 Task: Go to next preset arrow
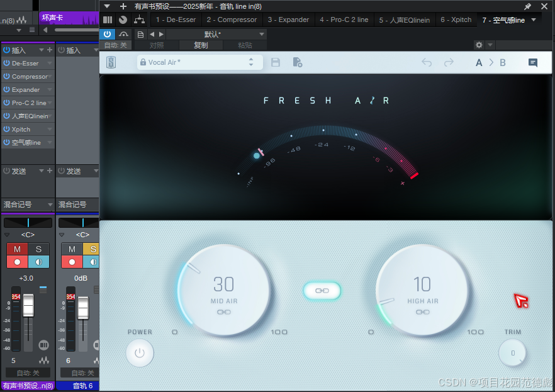[161, 35]
